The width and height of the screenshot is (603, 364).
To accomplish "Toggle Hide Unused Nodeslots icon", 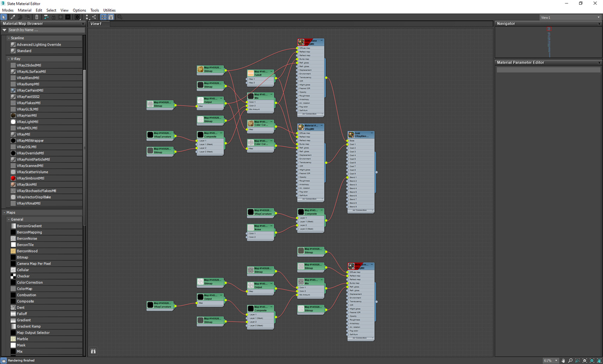I will (x=53, y=17).
